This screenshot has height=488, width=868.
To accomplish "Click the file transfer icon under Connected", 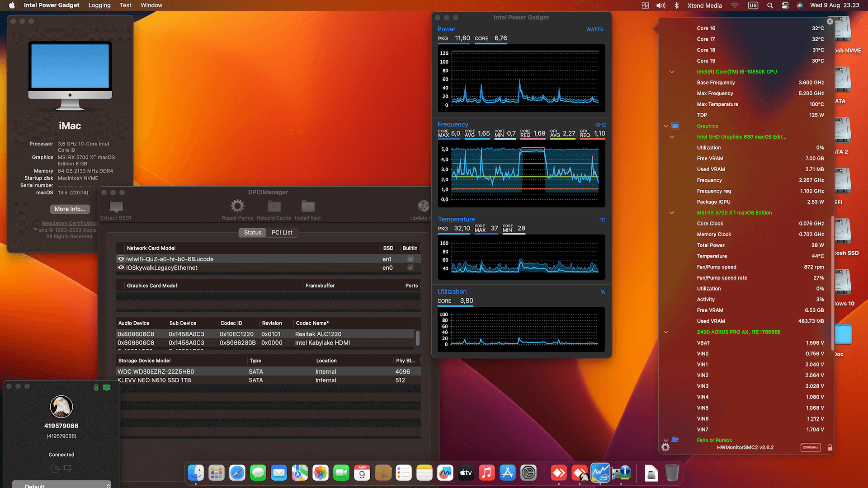I will coord(56,469).
